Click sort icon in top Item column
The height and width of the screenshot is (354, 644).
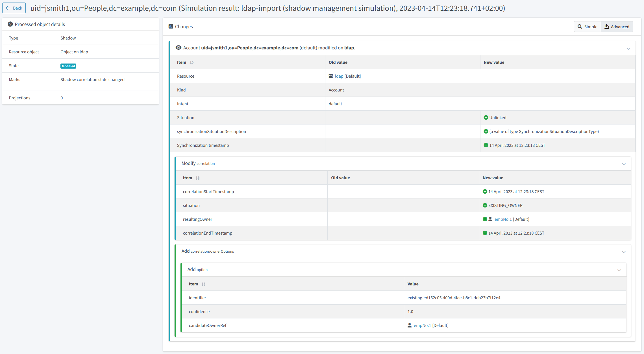pos(192,63)
